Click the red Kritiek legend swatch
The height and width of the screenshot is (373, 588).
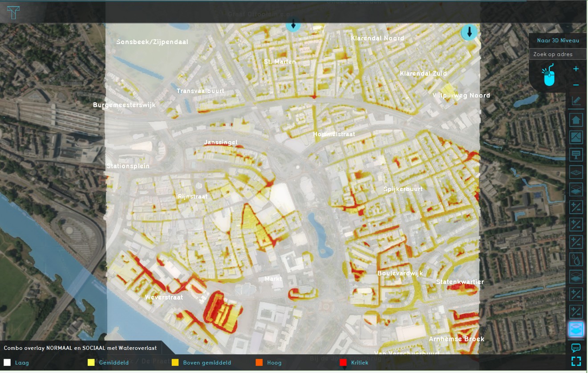(x=343, y=362)
